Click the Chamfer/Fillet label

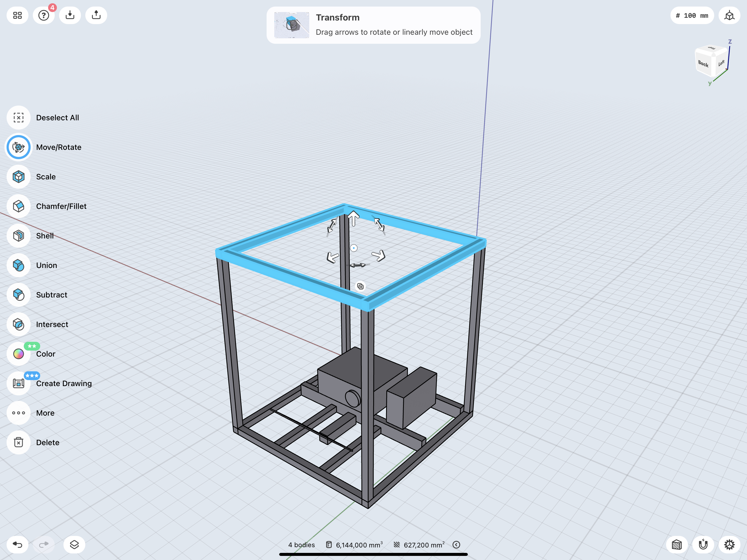61,206
